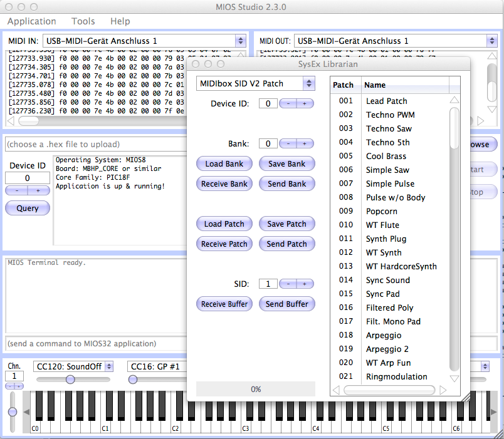The image size is (504, 439).
Task: Open the Tools menu
Action: (x=83, y=21)
